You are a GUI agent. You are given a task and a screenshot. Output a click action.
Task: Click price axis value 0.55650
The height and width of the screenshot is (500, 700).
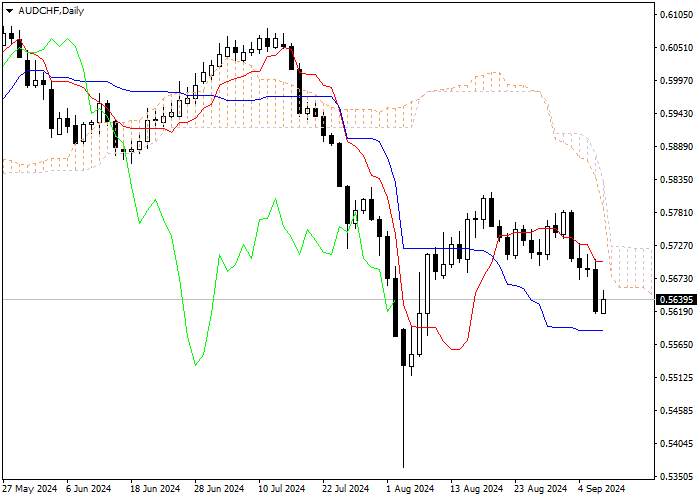click(677, 345)
